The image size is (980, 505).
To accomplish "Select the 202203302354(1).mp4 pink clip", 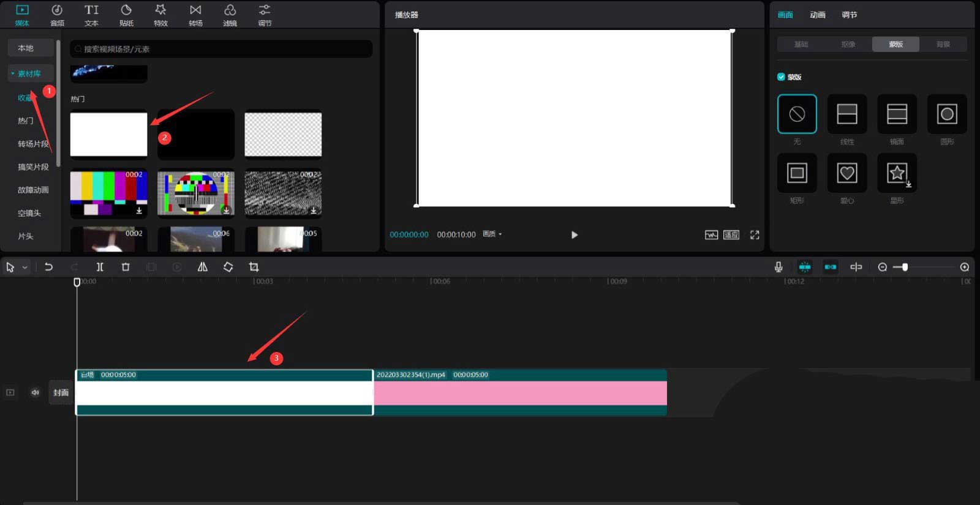I will 520,392.
